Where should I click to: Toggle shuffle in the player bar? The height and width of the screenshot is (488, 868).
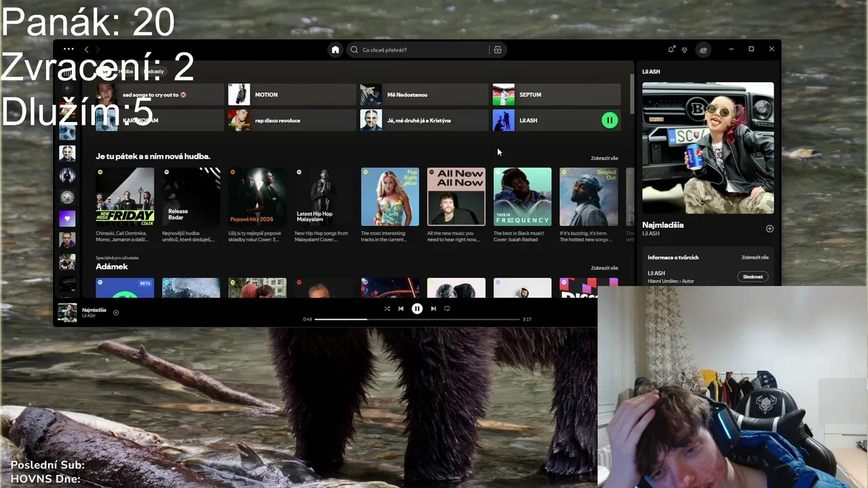point(387,308)
